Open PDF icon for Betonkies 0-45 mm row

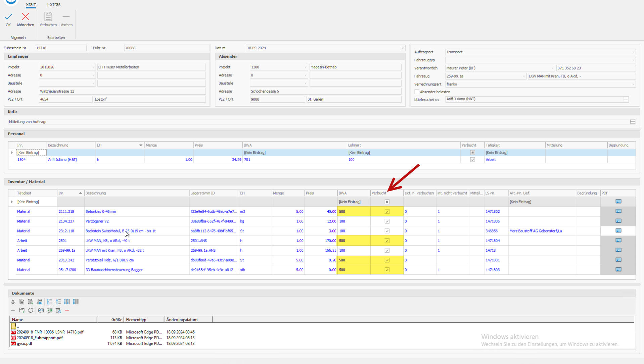pyautogui.click(x=618, y=211)
